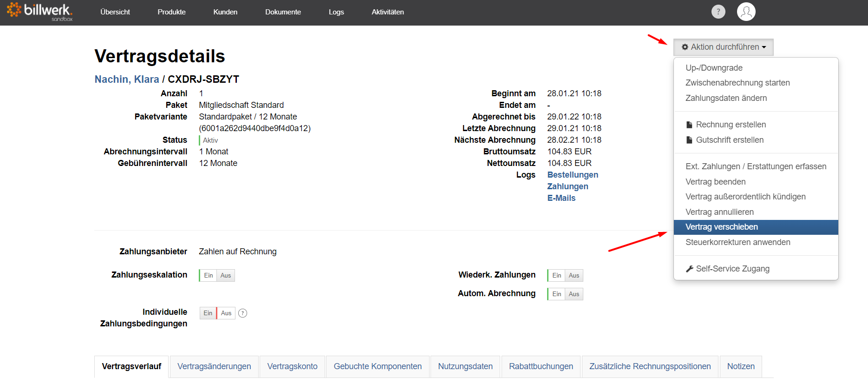Click the help icon beside Individuelle Zahlungsbedingungen
The image size is (868, 391).
(x=242, y=313)
